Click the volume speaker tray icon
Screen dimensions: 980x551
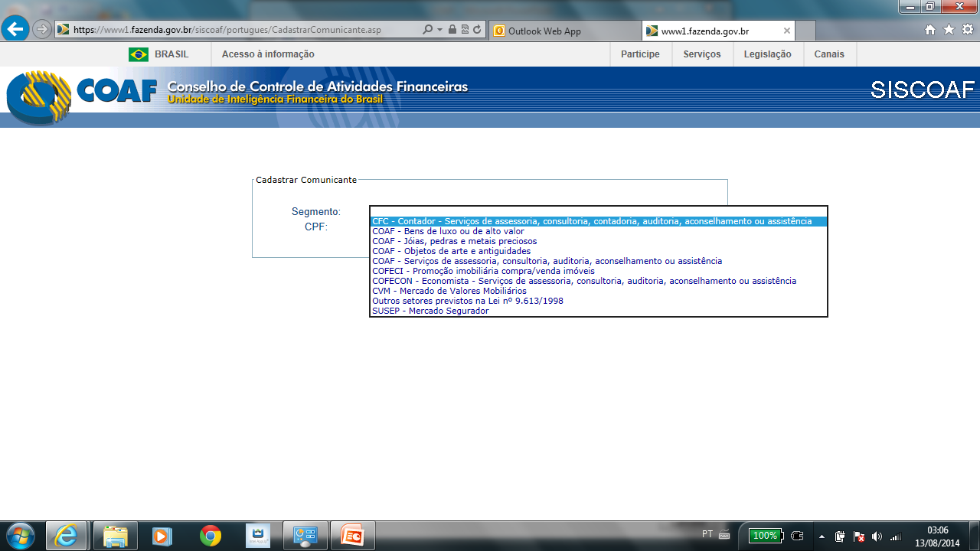click(877, 536)
